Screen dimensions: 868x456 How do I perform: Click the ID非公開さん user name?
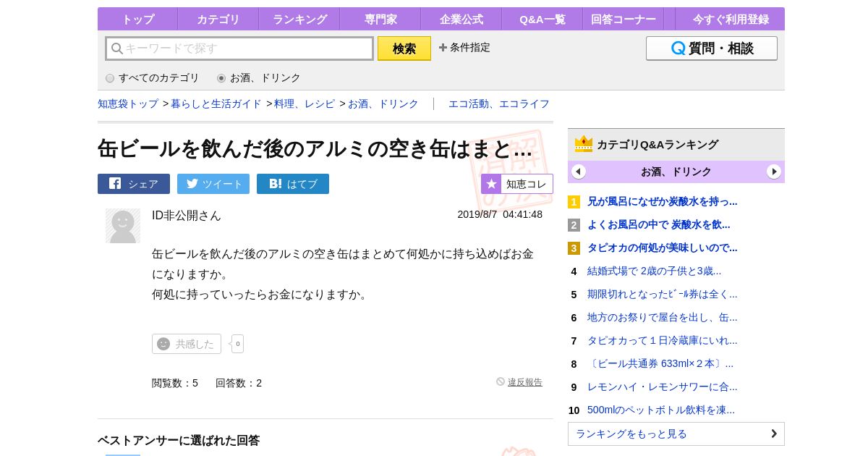pos(187,215)
